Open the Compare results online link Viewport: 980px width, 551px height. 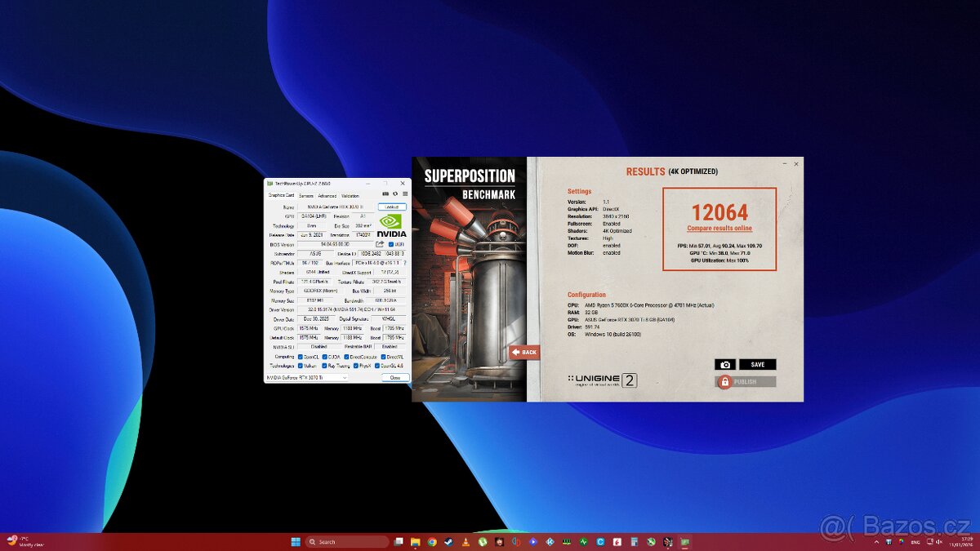coord(719,229)
